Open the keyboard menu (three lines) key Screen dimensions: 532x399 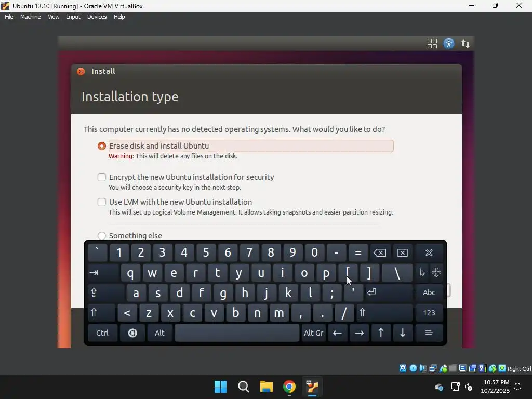tap(429, 333)
